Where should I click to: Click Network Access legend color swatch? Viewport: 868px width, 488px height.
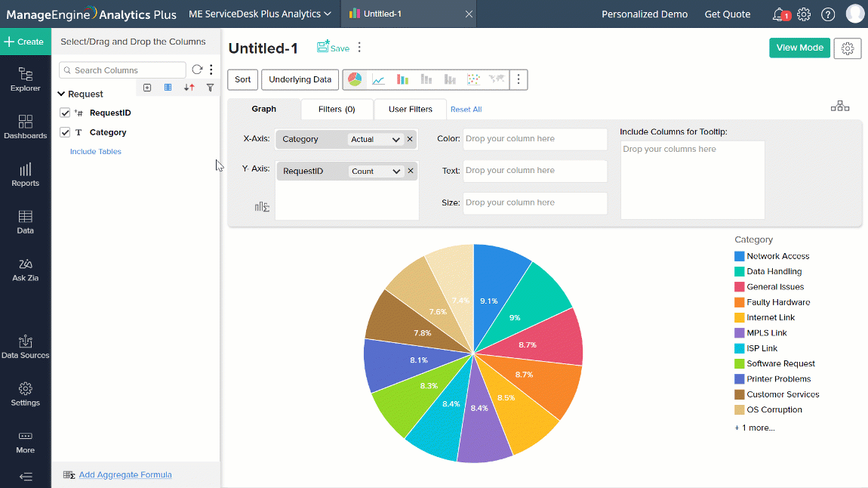(739, 256)
